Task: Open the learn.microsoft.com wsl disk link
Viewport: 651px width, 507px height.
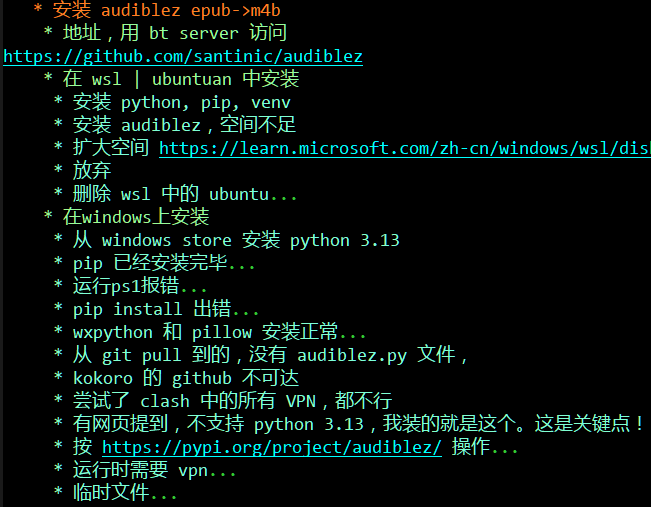Action: (405, 148)
